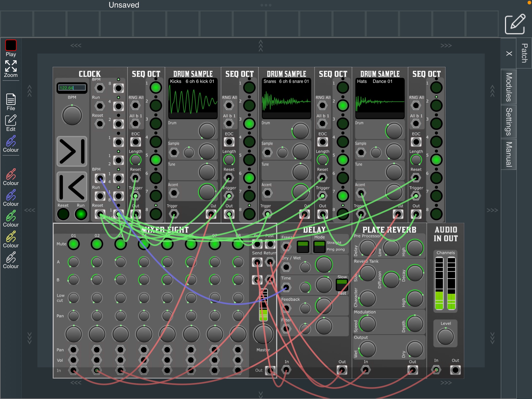Choose the red cable Colour icon
Viewport: 532px width, 399px height.
(11, 174)
